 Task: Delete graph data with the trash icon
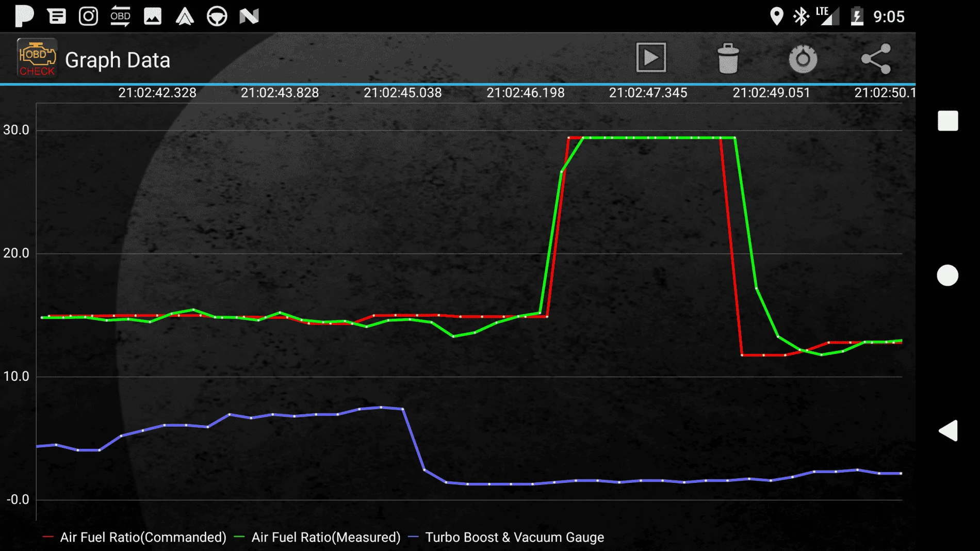click(x=728, y=58)
